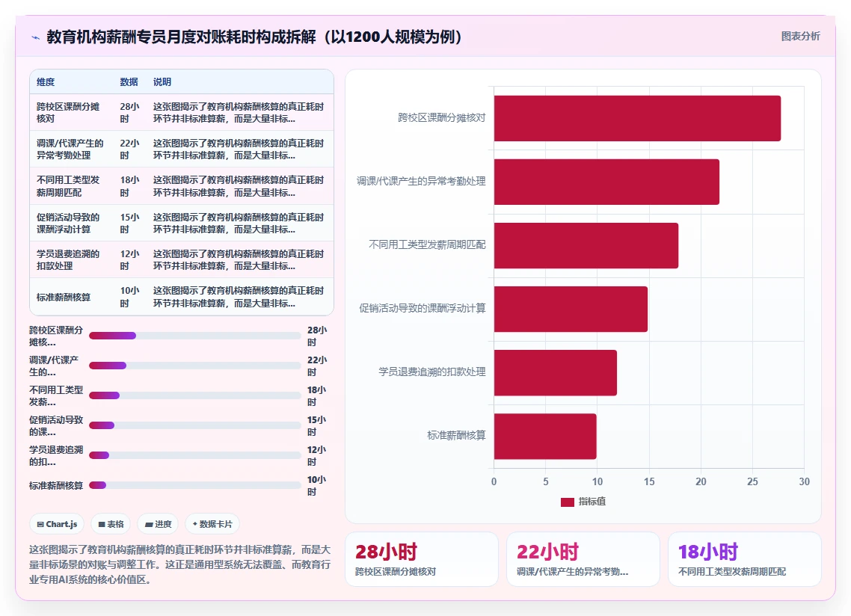Click the 15小时 progress bar for 促销活动导致的课
The width and height of the screenshot is (851, 616).
click(195, 425)
